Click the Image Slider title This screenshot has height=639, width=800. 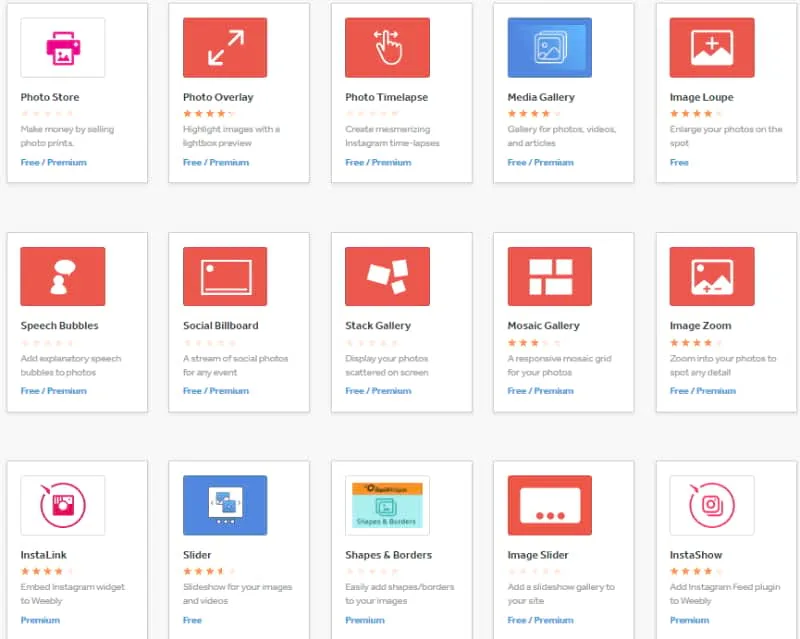[x=538, y=555]
